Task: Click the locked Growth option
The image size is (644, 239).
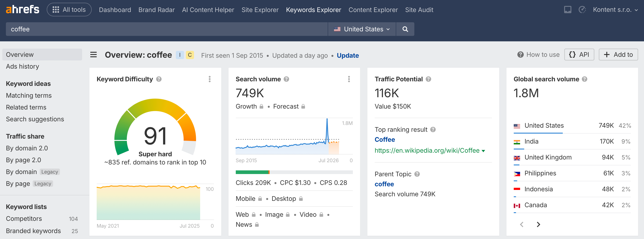Action: pos(250,106)
